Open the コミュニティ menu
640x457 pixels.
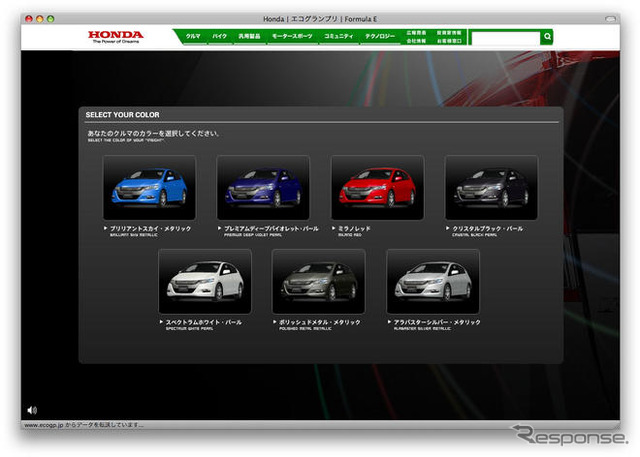[339, 36]
